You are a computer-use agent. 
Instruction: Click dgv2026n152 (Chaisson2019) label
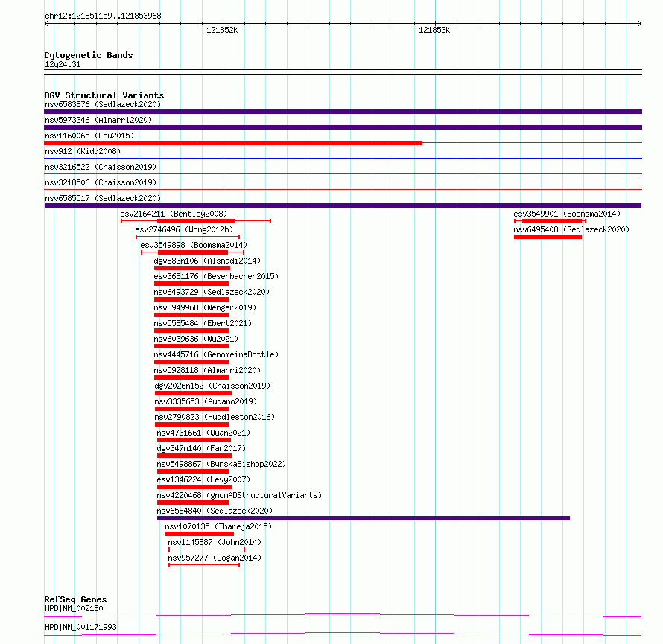212,386
